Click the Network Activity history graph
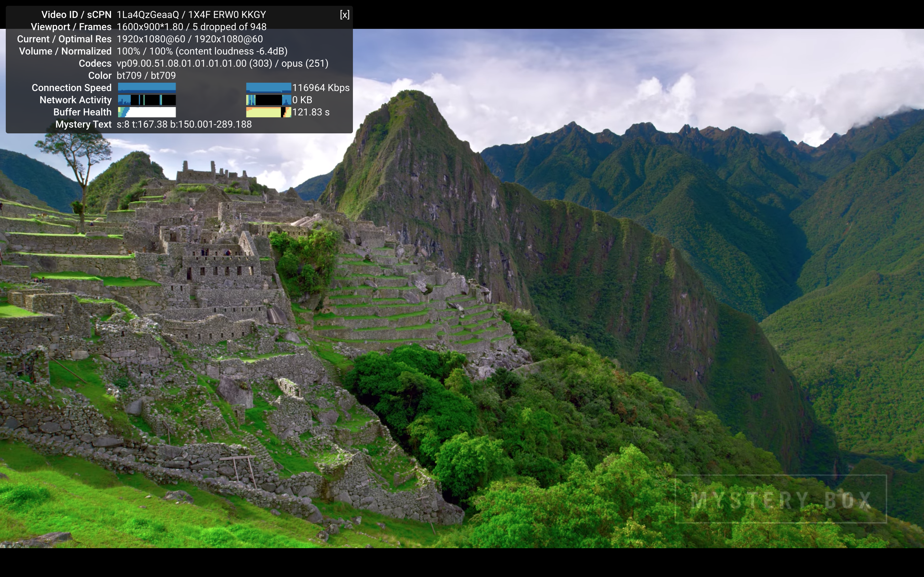Image resolution: width=924 pixels, height=577 pixels. 147,100
